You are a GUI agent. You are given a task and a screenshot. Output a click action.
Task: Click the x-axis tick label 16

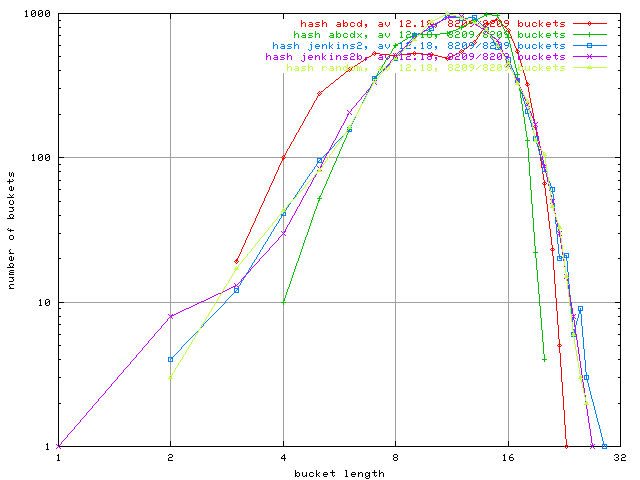coord(508,458)
